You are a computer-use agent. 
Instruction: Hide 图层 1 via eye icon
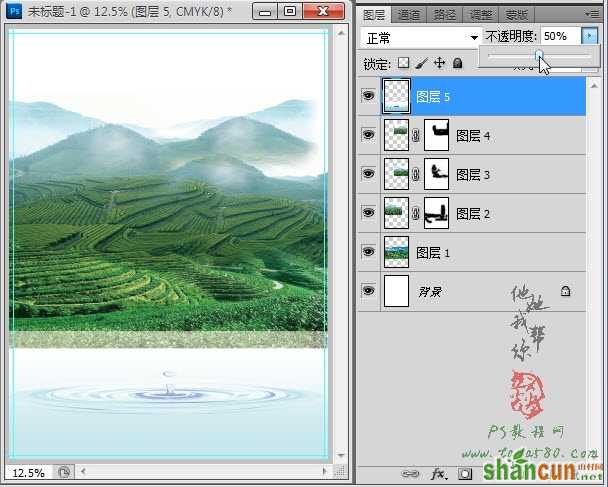coord(368,252)
